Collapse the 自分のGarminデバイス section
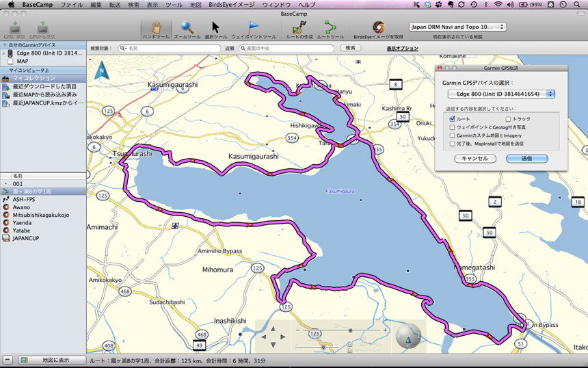The image size is (588, 368). tap(5, 45)
